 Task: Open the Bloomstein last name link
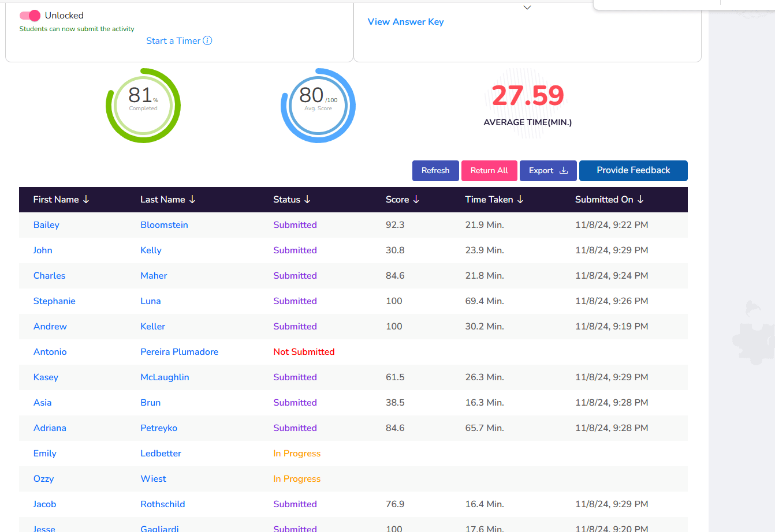[x=164, y=225]
